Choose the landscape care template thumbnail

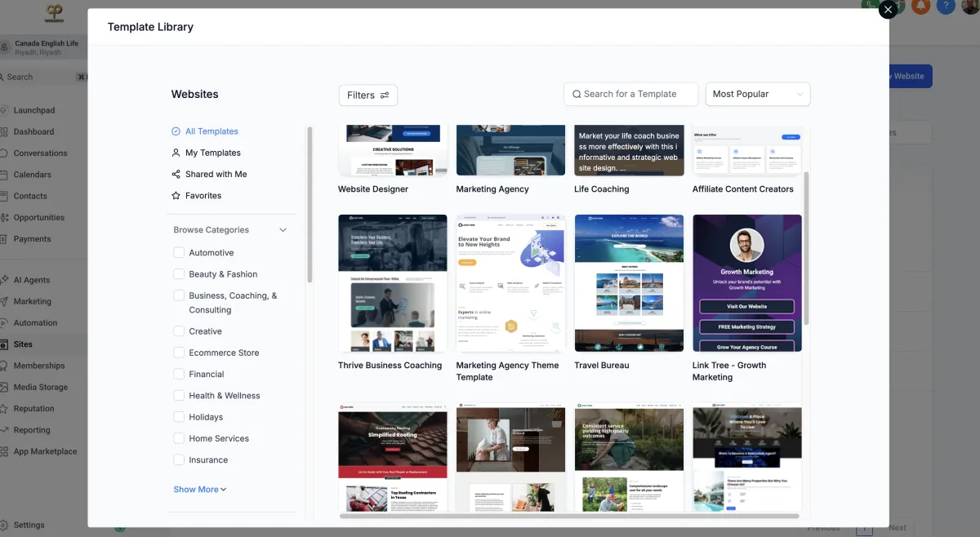(x=629, y=457)
